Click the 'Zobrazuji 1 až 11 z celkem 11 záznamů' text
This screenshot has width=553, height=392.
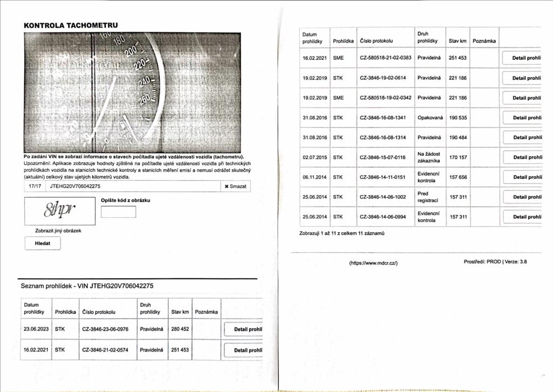pos(342,233)
